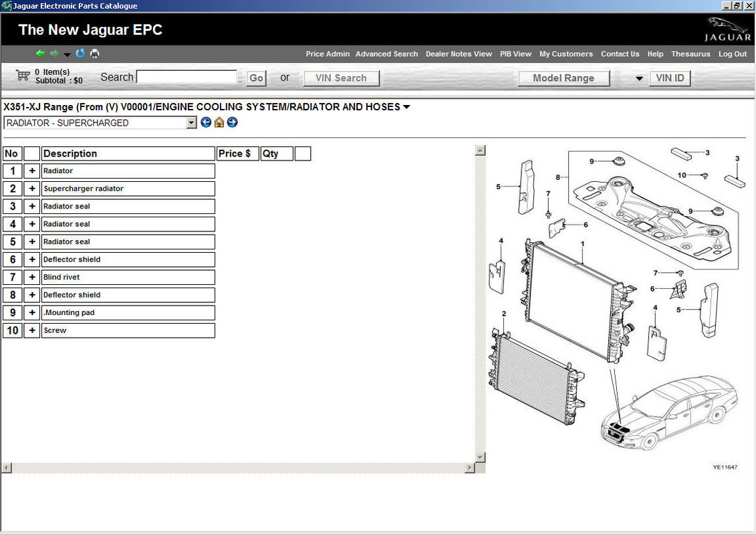This screenshot has width=756, height=535.
Task: Open the history dropdown arrow beside the forward arrow
Action: click(67, 55)
